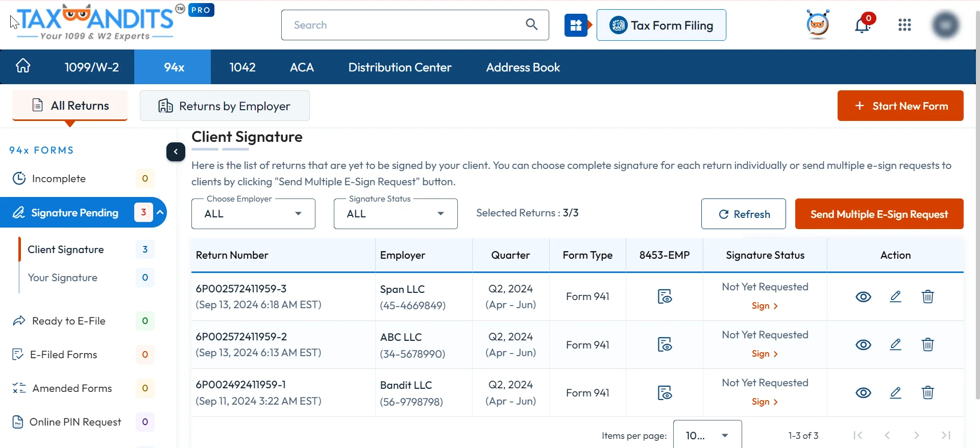Image resolution: width=980 pixels, height=448 pixels.
Task: Open the blue dashboard switcher icon
Action: [576, 25]
